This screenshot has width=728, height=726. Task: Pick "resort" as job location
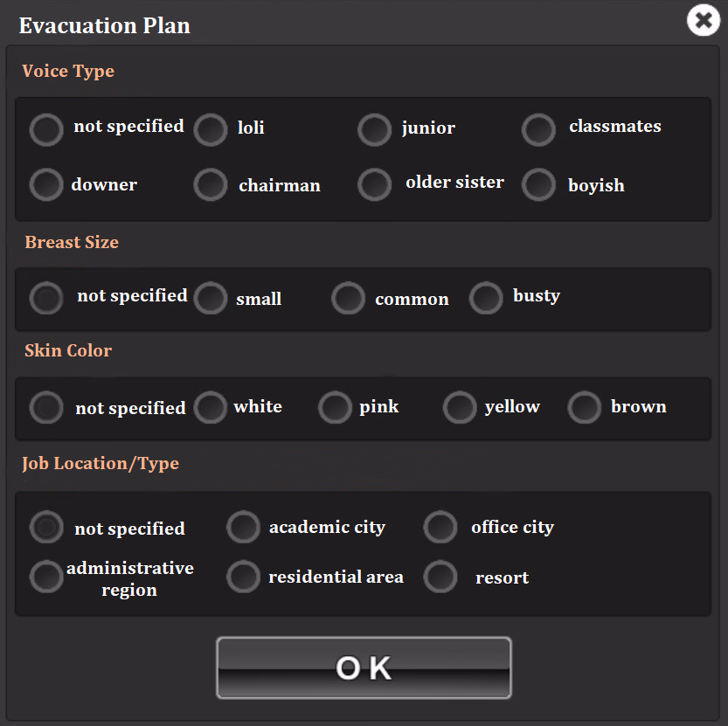pos(440,577)
